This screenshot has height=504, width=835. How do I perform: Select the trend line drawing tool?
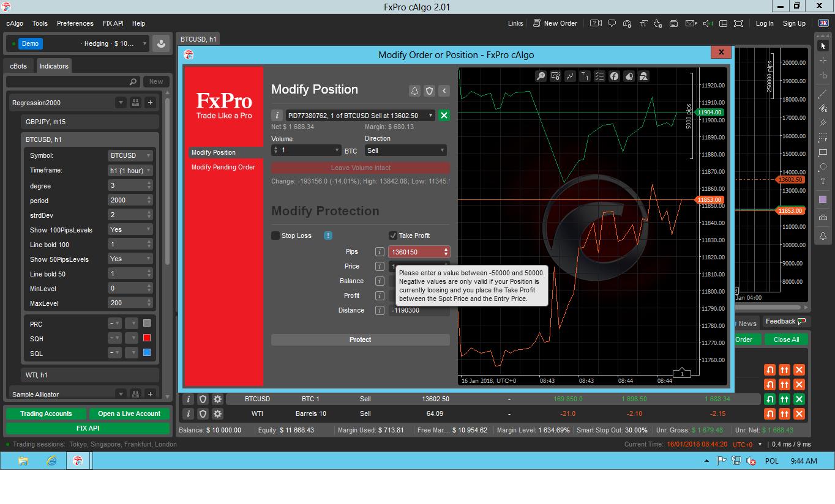823,94
